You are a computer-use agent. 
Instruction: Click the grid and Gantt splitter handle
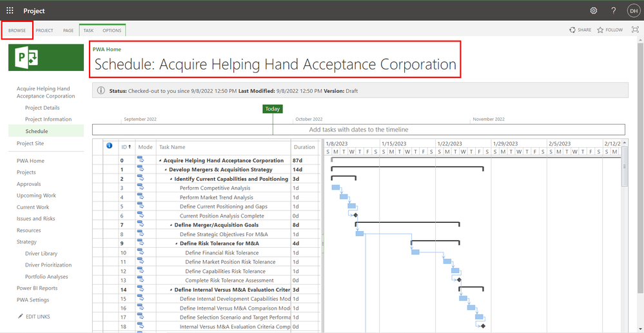click(322, 243)
